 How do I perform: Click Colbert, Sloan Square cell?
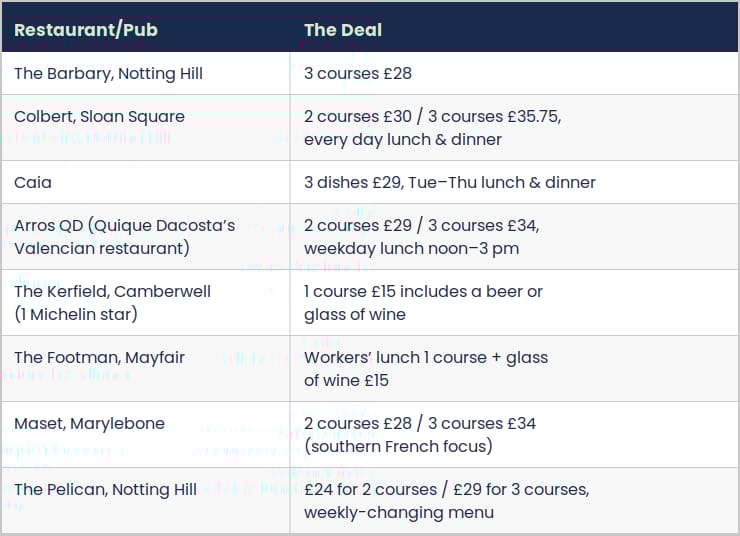click(146, 127)
